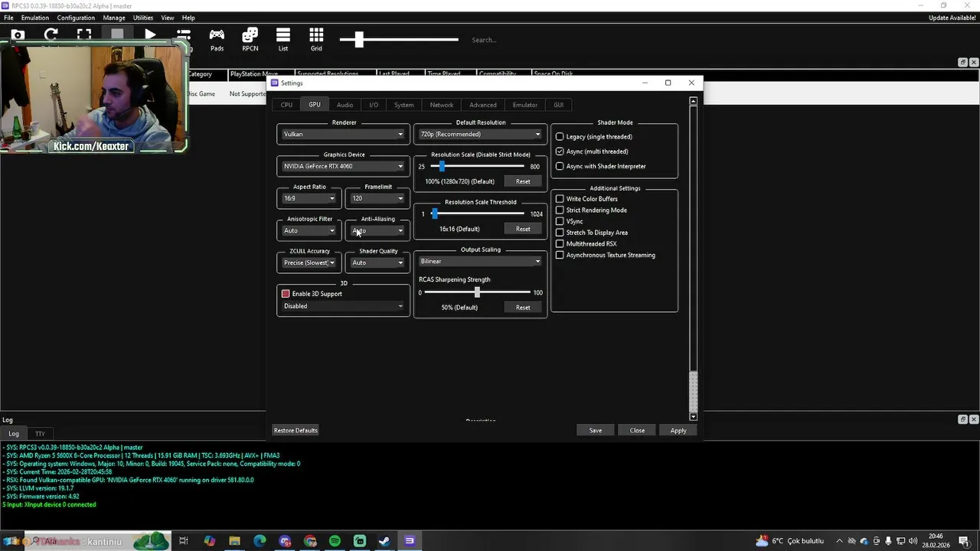Open the RPCN icon
The width and height of the screenshot is (980, 551).
tap(250, 40)
